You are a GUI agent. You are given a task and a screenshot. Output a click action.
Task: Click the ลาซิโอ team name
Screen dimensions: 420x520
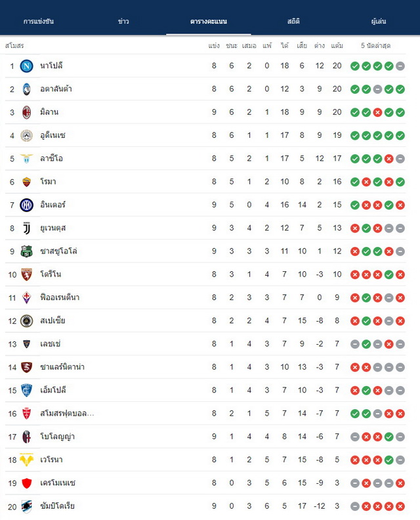pos(51,158)
